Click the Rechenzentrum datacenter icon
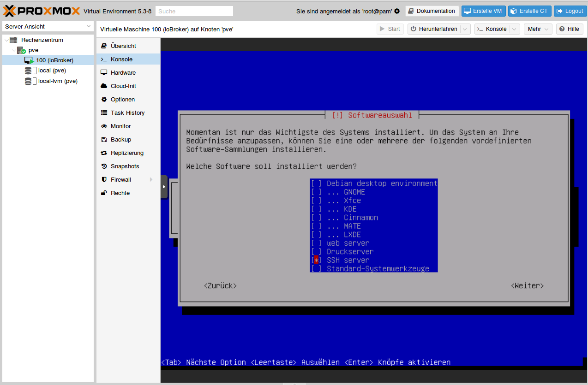 click(13, 40)
